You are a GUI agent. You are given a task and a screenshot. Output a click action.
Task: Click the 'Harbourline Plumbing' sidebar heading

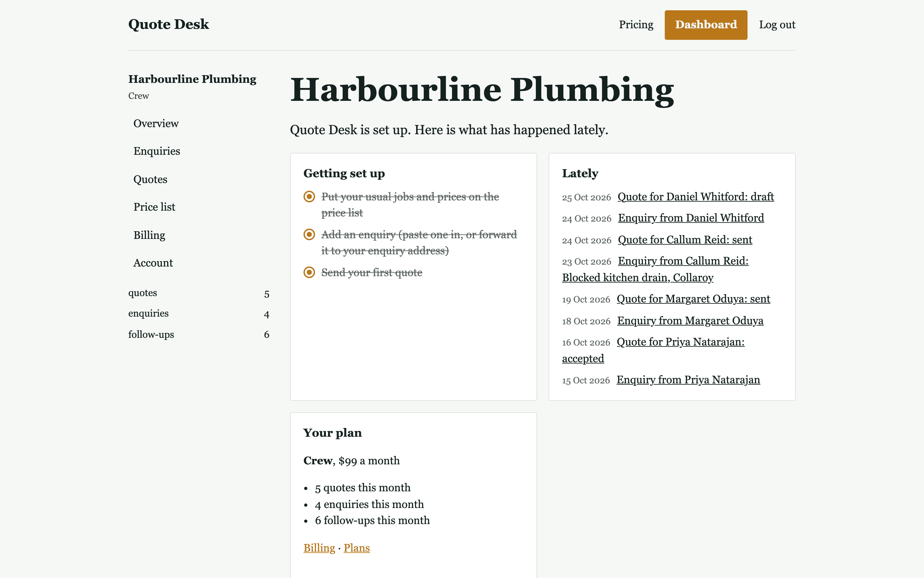[192, 79]
